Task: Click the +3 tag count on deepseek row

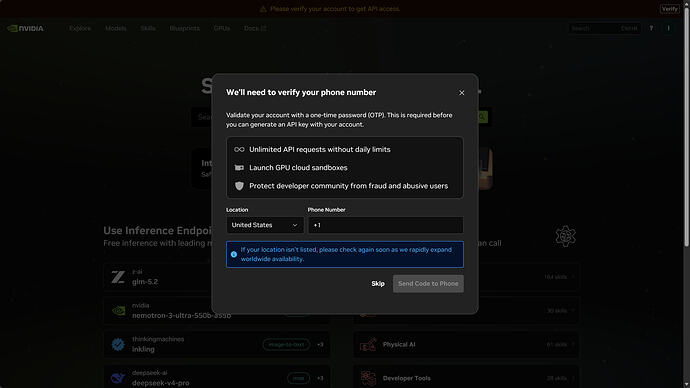Action: pyautogui.click(x=320, y=378)
